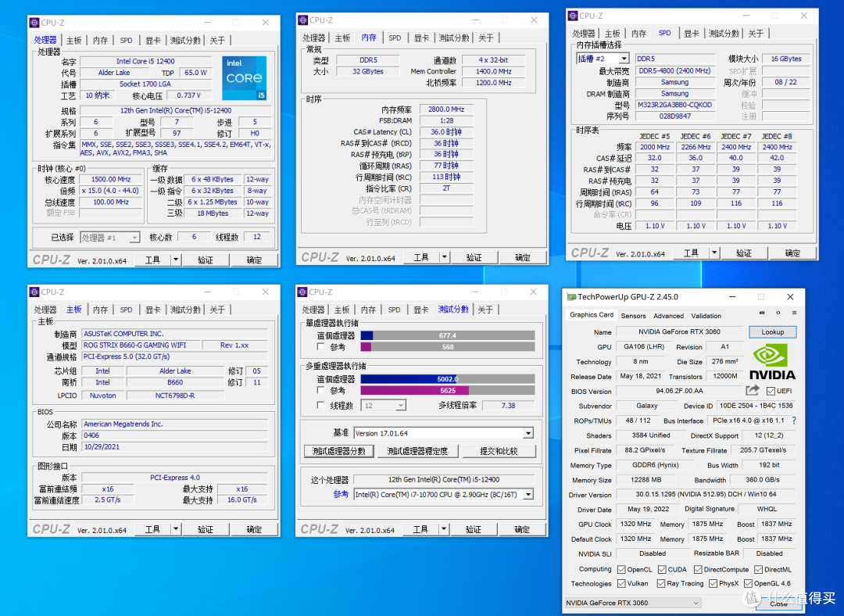Screen dimensions: 844x616
Task: Click the Lookup button in GPU-Z
Action: click(x=772, y=332)
